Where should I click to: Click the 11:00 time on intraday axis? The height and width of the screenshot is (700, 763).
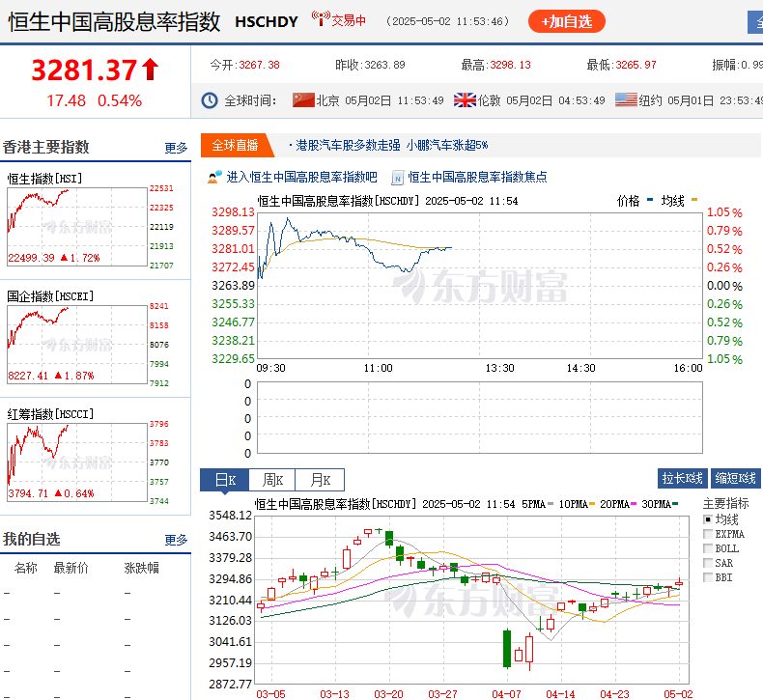click(x=378, y=368)
